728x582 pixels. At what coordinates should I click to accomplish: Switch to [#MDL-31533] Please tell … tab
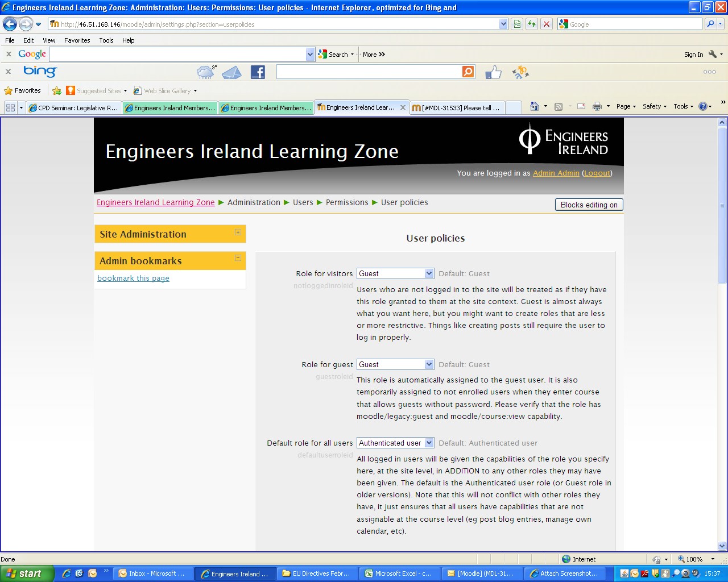(x=457, y=108)
